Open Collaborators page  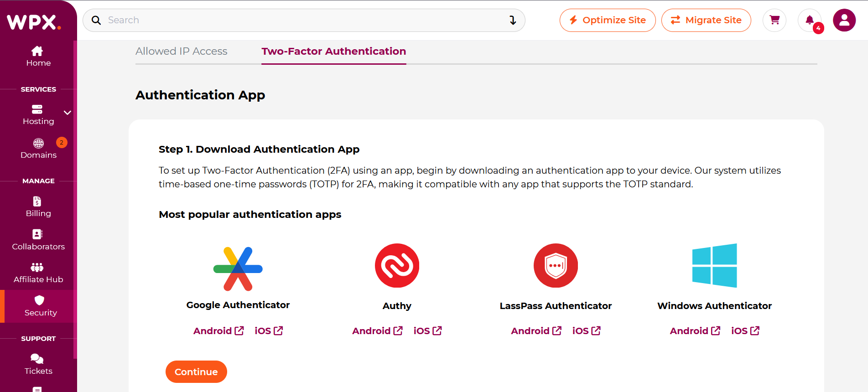pyautogui.click(x=38, y=240)
